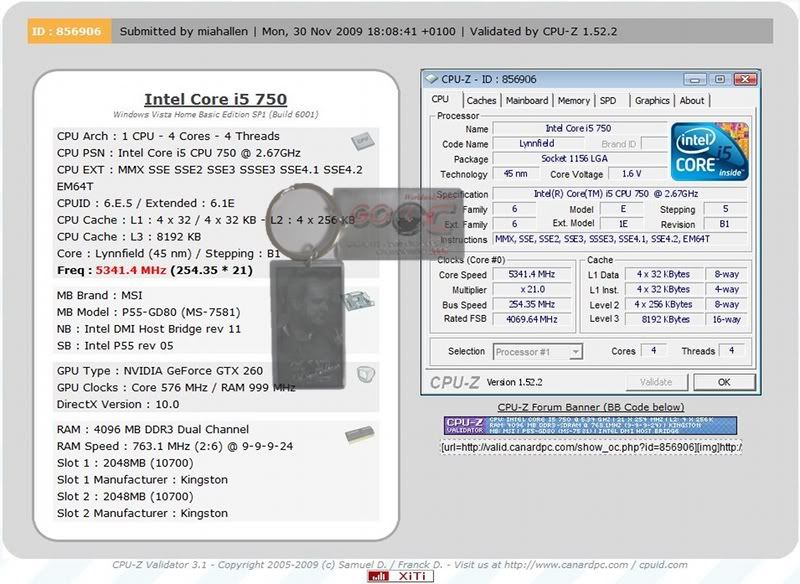Click the RAM Speed 763.1 MHz line

174,446
